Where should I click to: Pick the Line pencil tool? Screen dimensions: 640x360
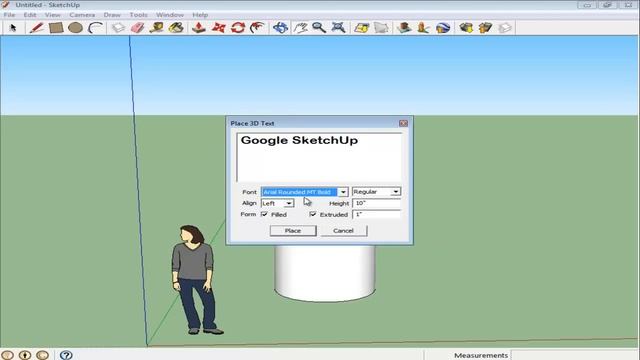[36, 28]
